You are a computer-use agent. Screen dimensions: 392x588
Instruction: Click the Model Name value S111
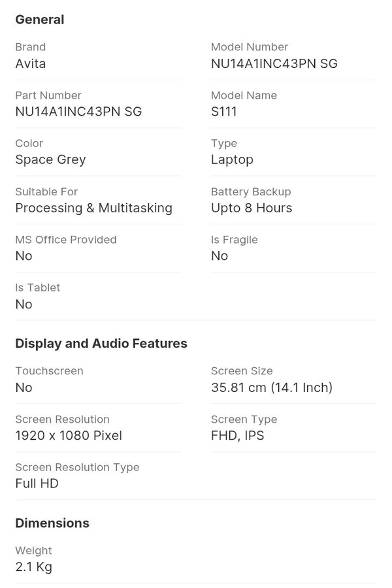tap(223, 112)
